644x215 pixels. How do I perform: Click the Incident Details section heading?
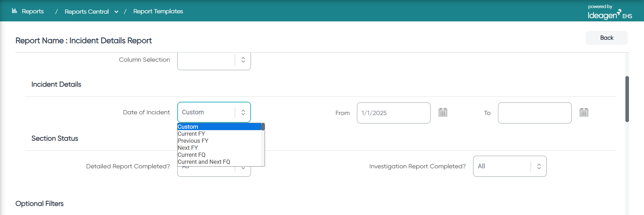56,85
